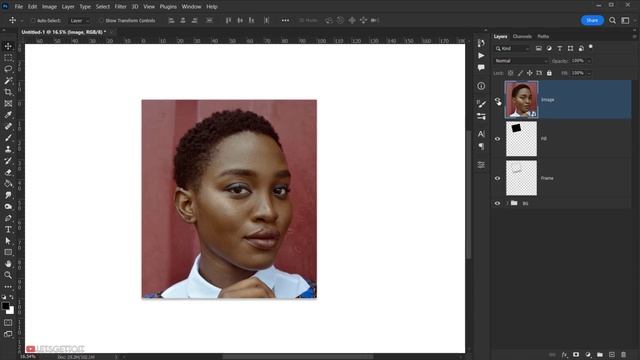Select the Horizontal Type tool

point(8,229)
